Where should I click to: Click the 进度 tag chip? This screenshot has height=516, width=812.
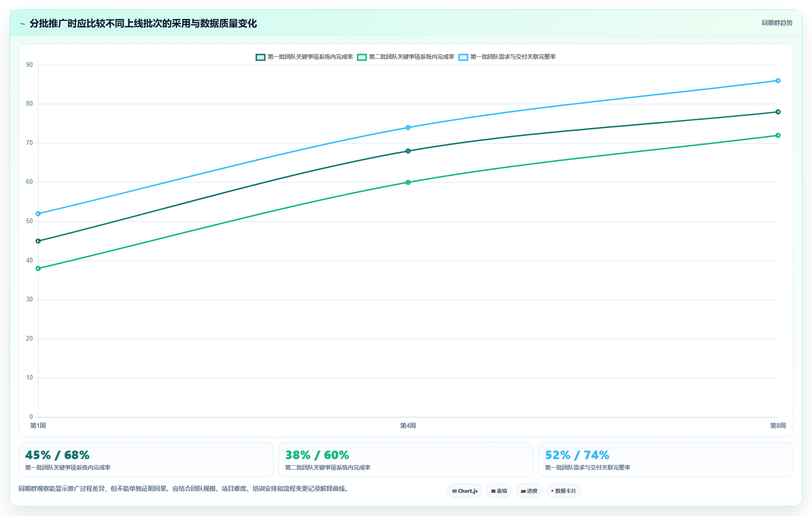(529, 491)
